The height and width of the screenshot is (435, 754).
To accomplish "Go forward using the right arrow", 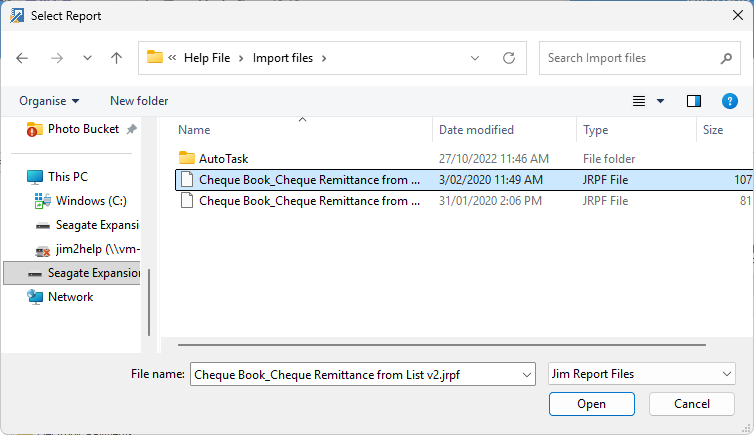I will [57, 58].
